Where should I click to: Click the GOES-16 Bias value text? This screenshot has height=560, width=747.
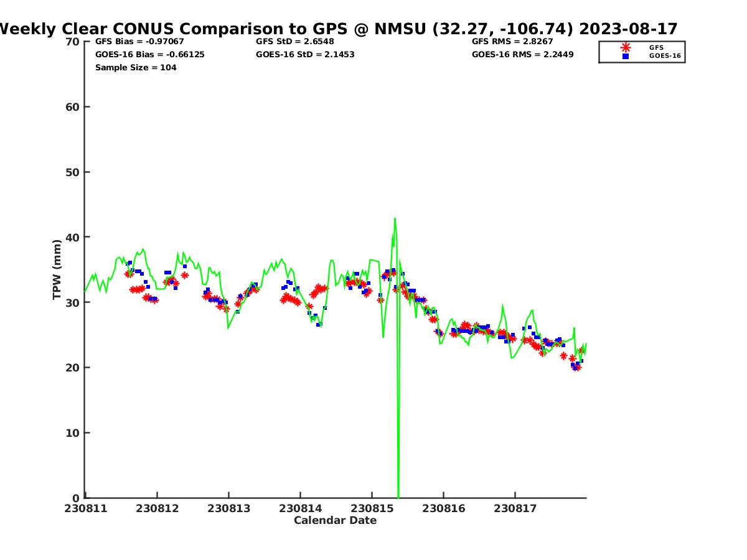tap(149, 55)
